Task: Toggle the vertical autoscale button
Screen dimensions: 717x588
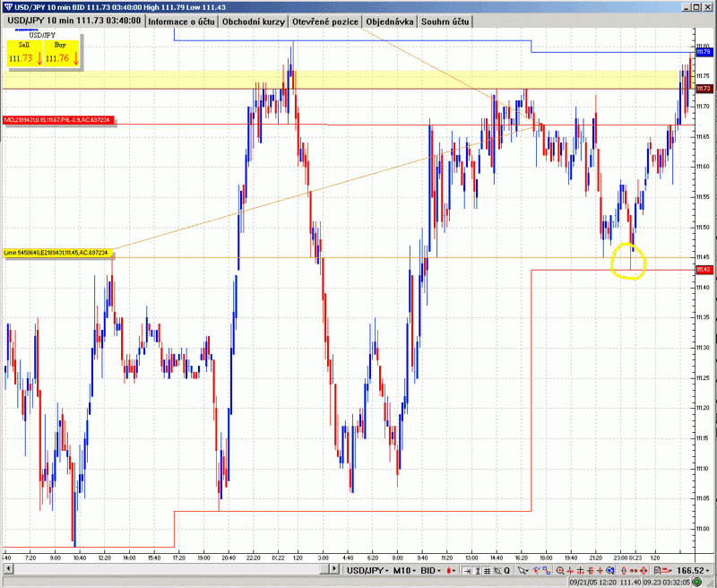Action: [x=478, y=571]
